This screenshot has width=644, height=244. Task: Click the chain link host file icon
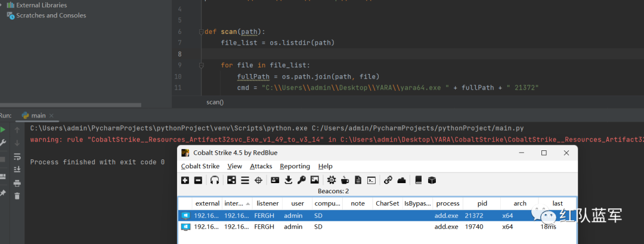[388, 180]
